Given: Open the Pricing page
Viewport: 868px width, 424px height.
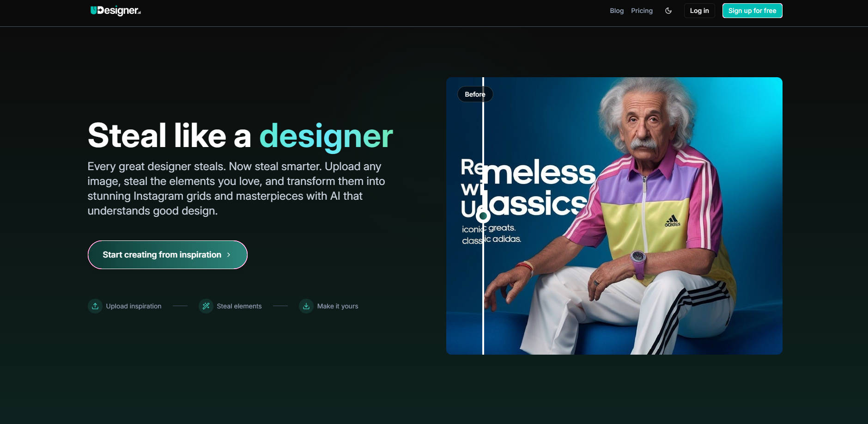Looking at the screenshot, I should click(x=642, y=10).
